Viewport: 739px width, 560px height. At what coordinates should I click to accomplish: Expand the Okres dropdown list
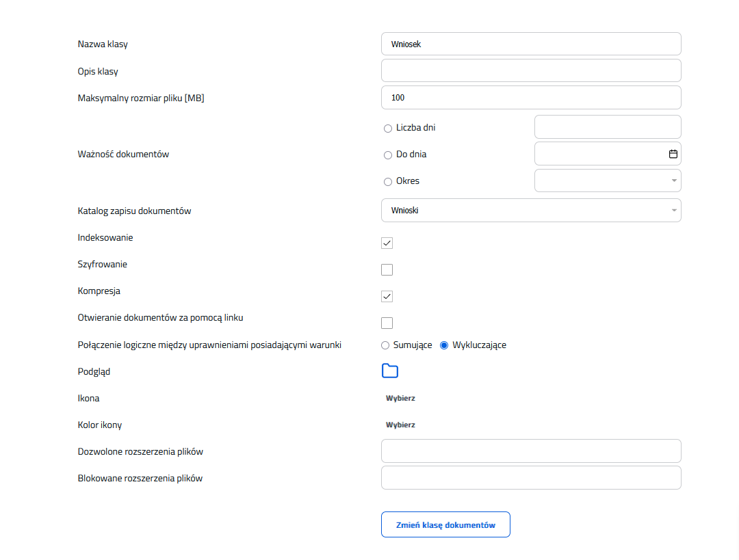pos(607,181)
